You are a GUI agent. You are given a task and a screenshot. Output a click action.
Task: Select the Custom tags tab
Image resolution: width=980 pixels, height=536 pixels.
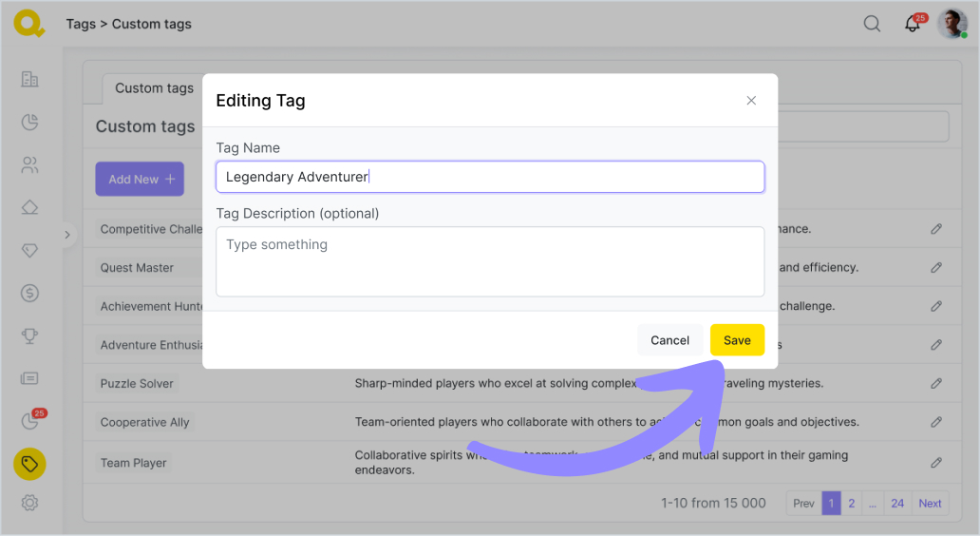154,88
